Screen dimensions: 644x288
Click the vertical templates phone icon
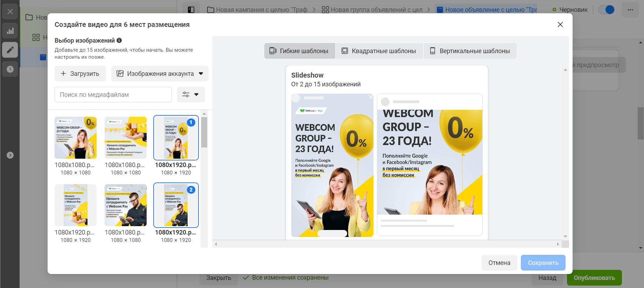[x=433, y=51]
